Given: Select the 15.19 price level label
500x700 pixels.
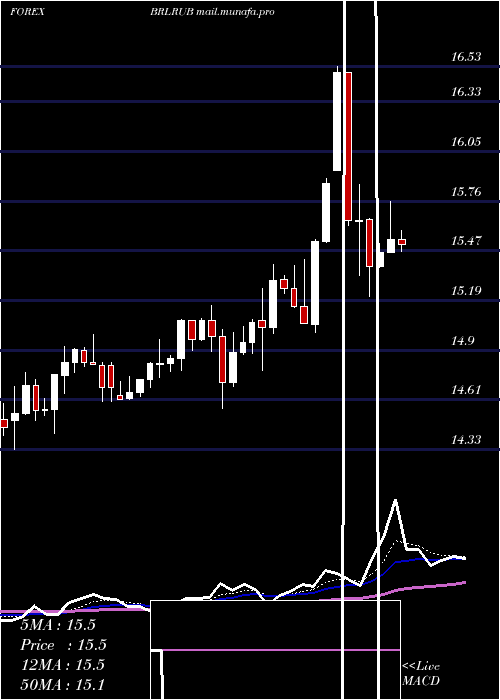Looking at the screenshot, I should (466, 291).
